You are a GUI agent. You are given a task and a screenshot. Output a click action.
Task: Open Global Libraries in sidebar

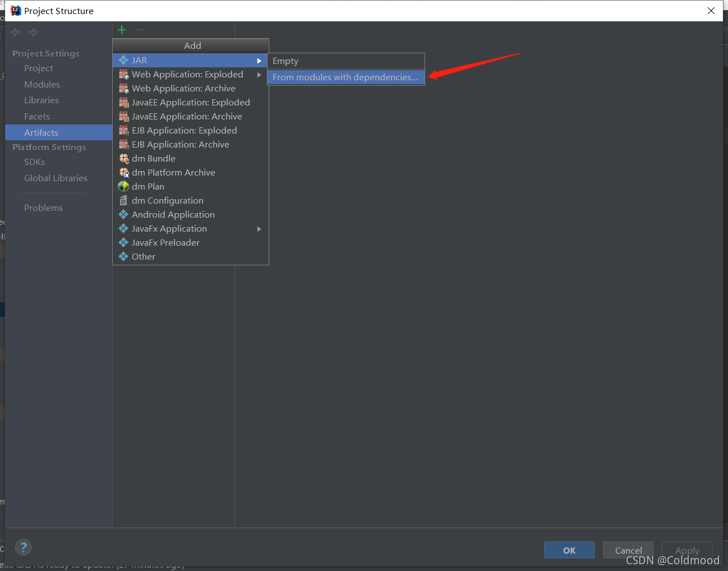[56, 178]
